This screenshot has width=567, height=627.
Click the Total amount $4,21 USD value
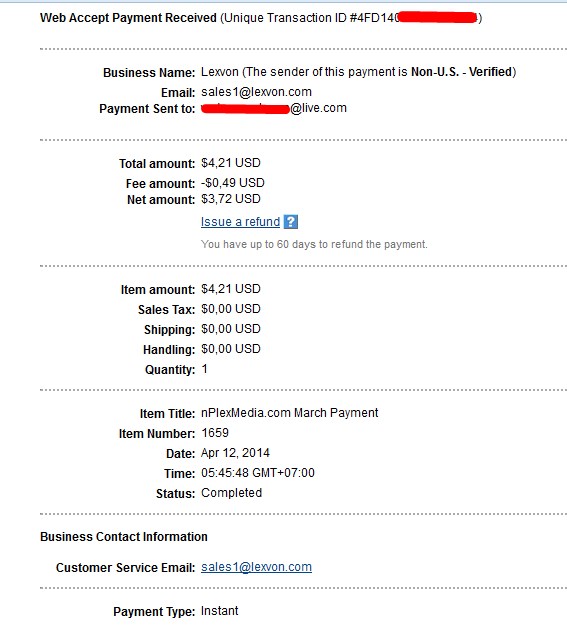231,163
